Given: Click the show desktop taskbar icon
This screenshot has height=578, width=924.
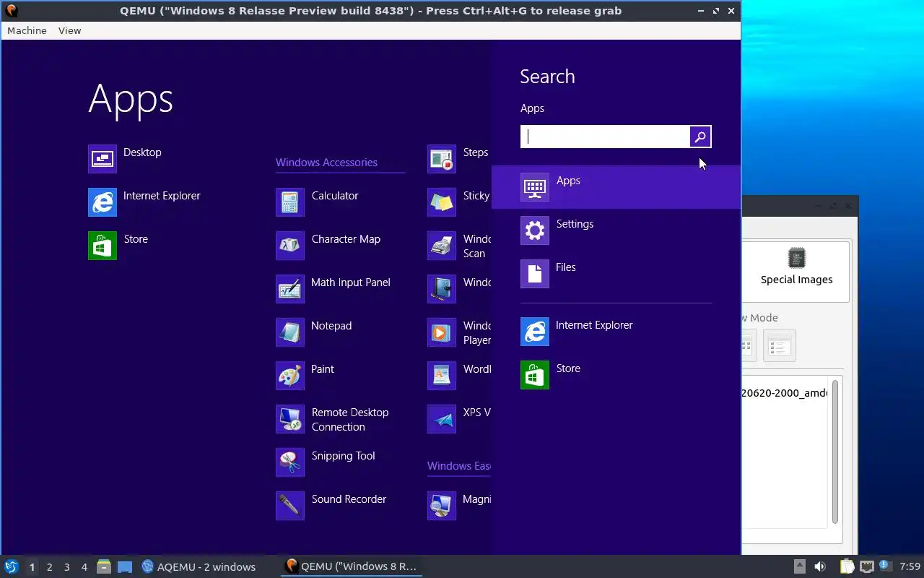Looking at the screenshot, I should [125, 566].
